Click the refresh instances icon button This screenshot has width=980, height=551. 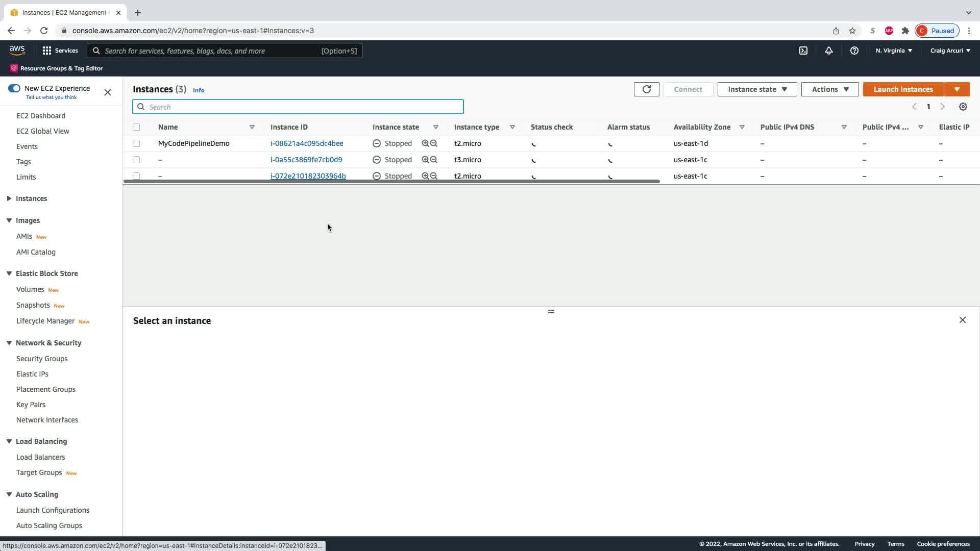[x=646, y=89]
